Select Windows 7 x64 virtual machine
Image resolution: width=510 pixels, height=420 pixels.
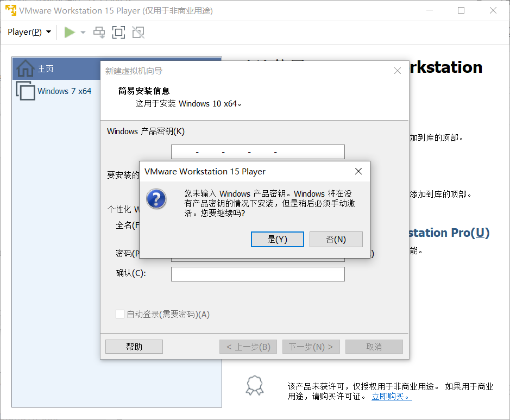pyautogui.click(x=64, y=91)
